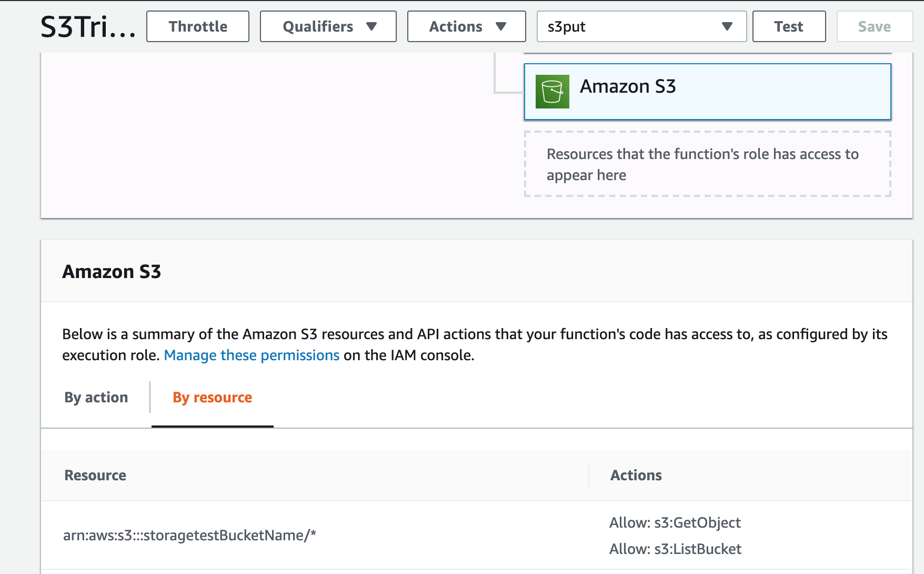Expand the Actions dropdown menu
This screenshot has height=574, width=924.
(x=466, y=26)
